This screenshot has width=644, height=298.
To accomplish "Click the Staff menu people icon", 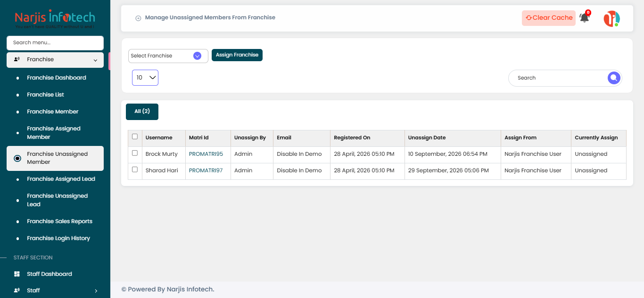I will [x=17, y=290].
